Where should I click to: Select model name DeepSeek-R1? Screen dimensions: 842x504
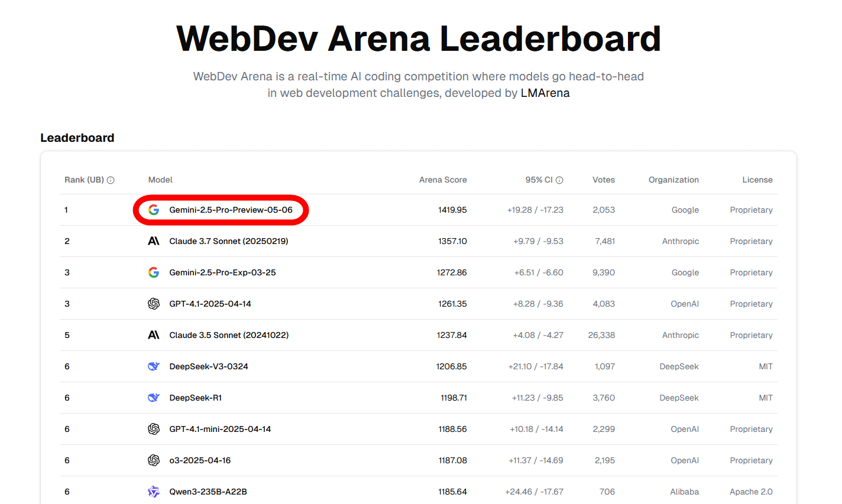coord(196,398)
